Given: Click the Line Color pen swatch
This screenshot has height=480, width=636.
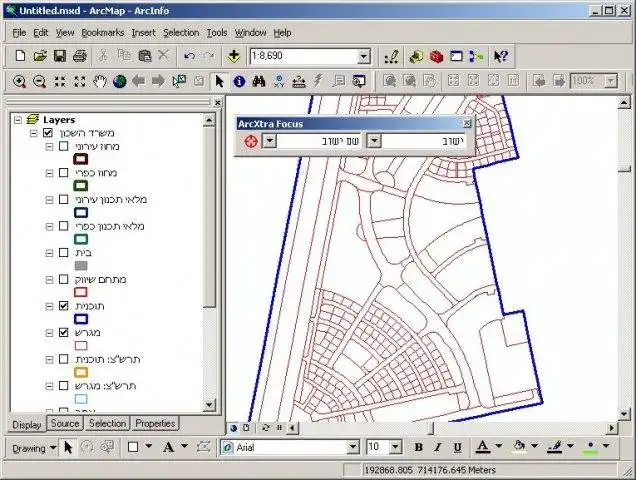Looking at the screenshot, I should coord(555,447).
